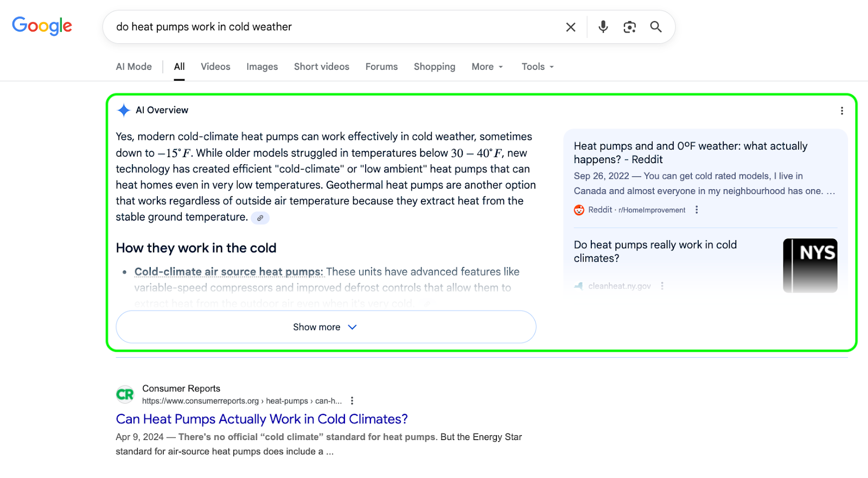
Task: Clear the search query text
Action: (x=571, y=27)
